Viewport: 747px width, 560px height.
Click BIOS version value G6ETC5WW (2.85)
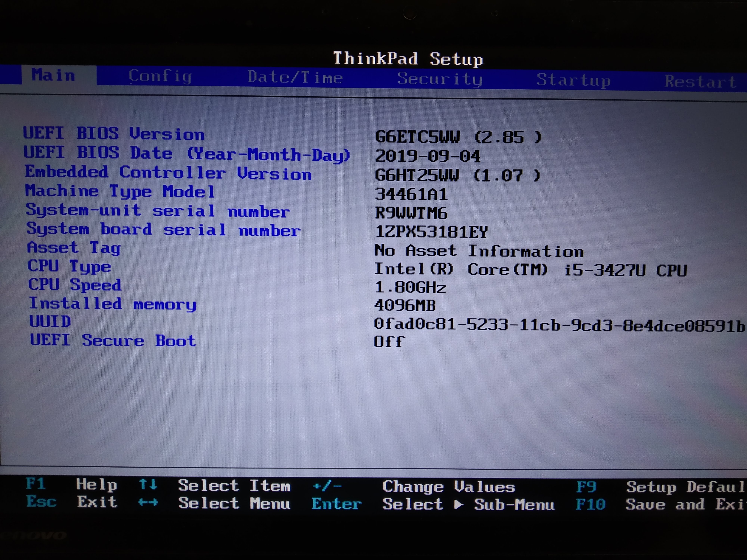(458, 137)
